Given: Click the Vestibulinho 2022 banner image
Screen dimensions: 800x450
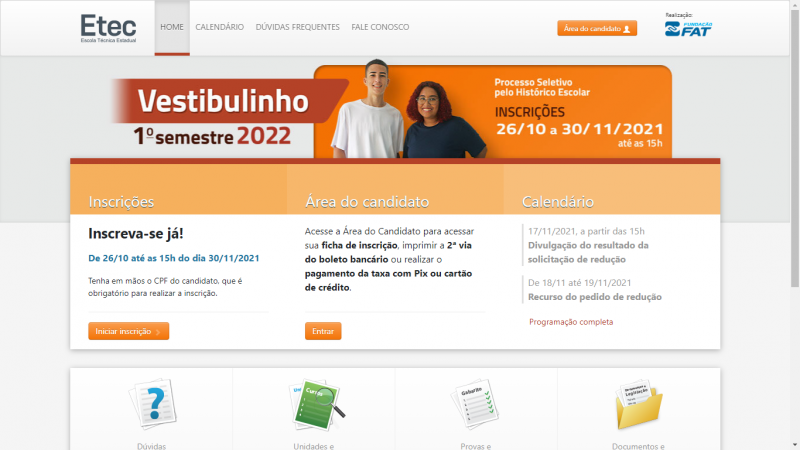Looking at the screenshot, I should pos(392,109).
